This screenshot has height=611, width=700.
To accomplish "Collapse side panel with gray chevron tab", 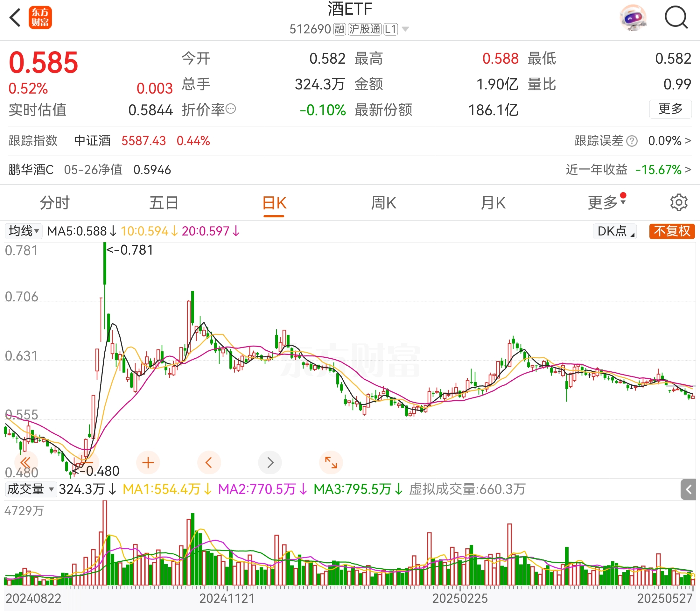I will point(688,490).
